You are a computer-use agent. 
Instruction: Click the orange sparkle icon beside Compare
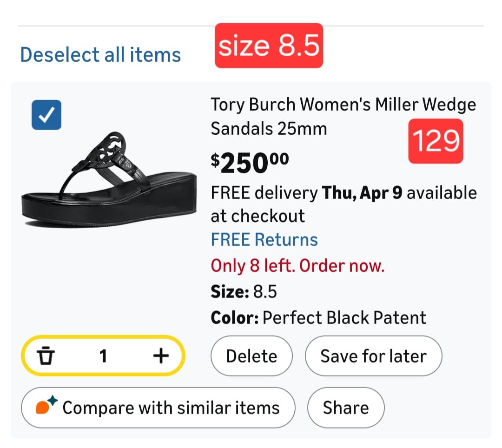pos(46,406)
